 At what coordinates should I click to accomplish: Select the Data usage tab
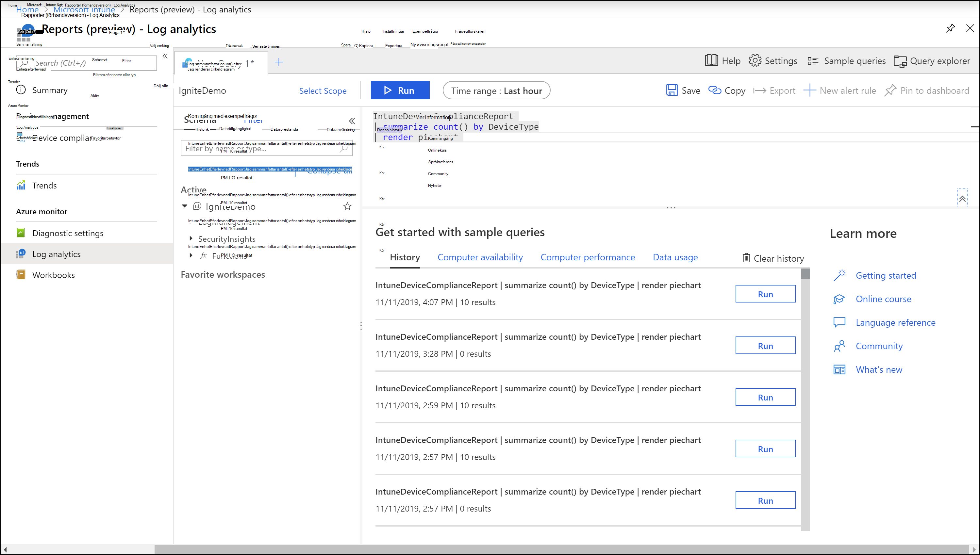[x=676, y=257]
